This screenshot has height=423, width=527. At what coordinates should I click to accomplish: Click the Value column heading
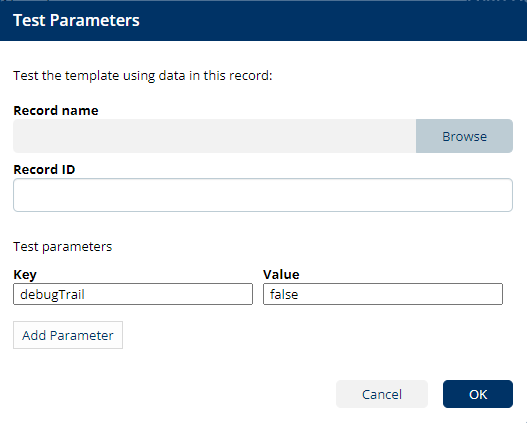click(281, 274)
